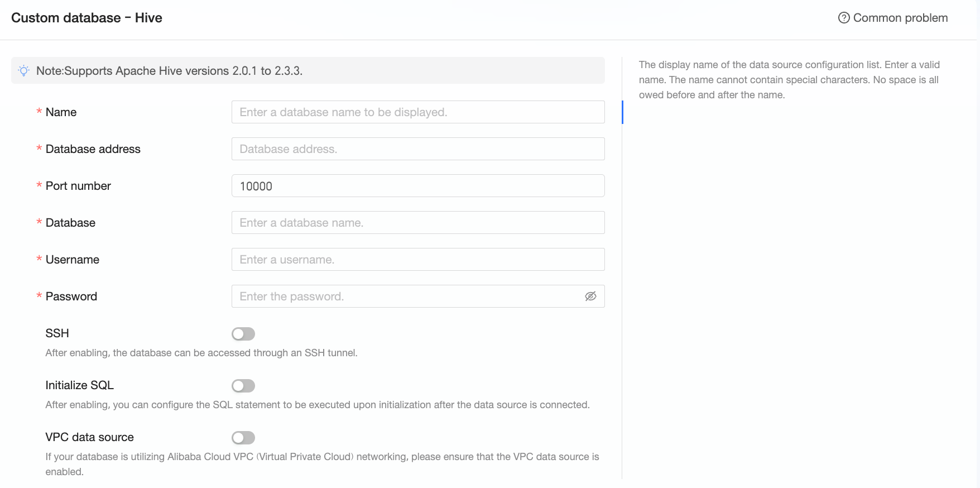Turn on Initialize SQL toggle
Screen dimensions: 980x488
[243, 386]
